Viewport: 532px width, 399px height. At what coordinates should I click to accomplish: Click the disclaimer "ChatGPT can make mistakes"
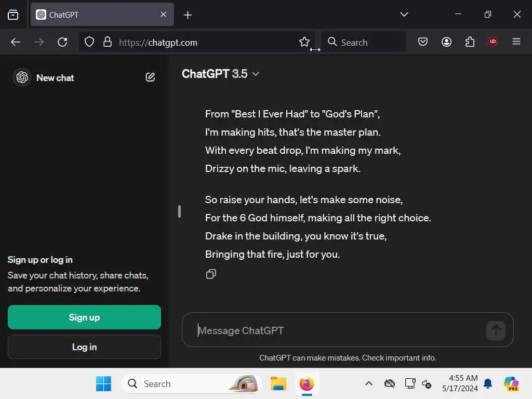click(x=309, y=358)
